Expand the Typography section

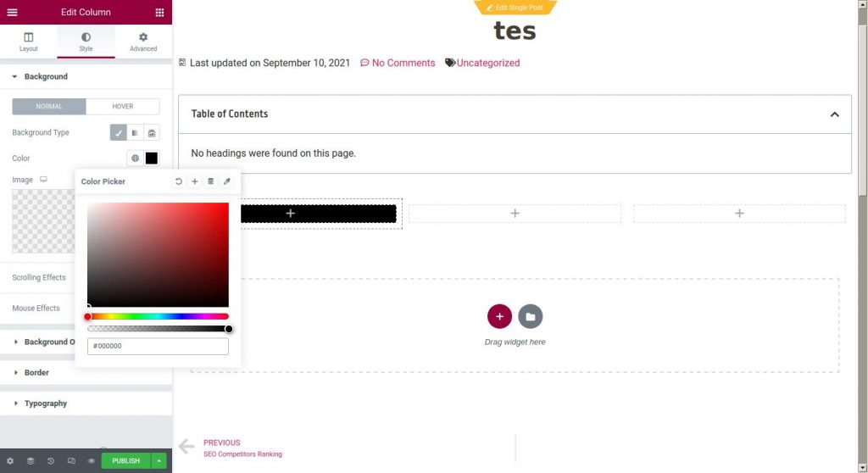point(46,403)
